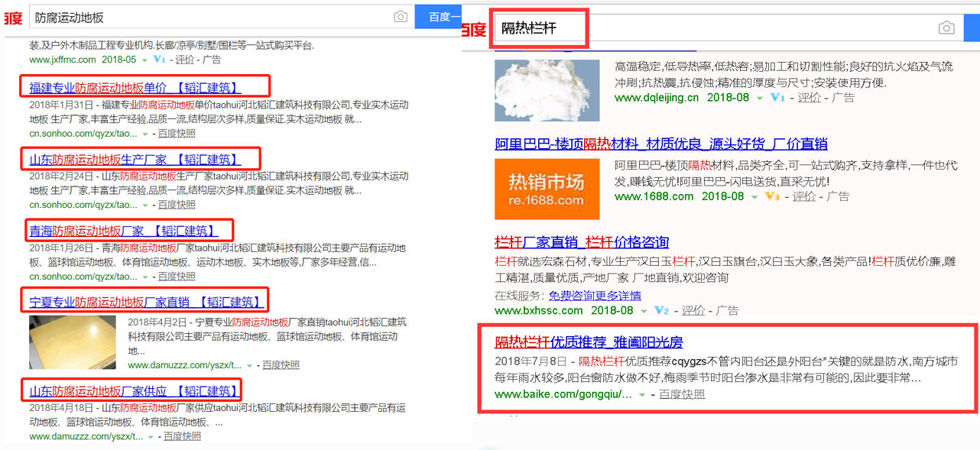Click the www.1688.com URL text
This screenshot has width=980, height=450.
click(654, 196)
